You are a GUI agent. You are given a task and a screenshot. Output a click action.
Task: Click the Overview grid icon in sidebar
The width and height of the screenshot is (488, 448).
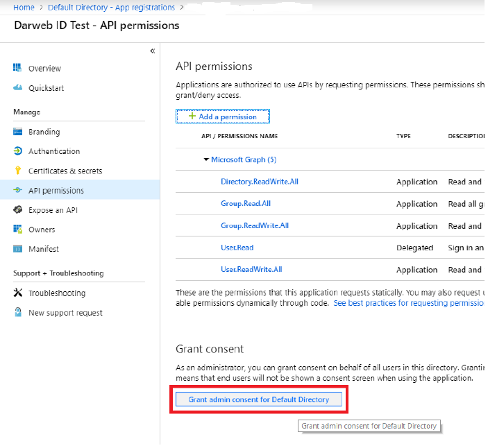click(17, 68)
